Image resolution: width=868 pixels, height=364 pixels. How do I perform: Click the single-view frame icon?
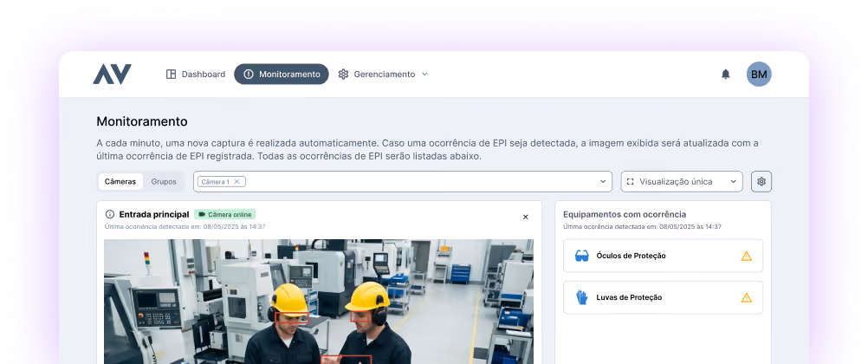click(630, 182)
